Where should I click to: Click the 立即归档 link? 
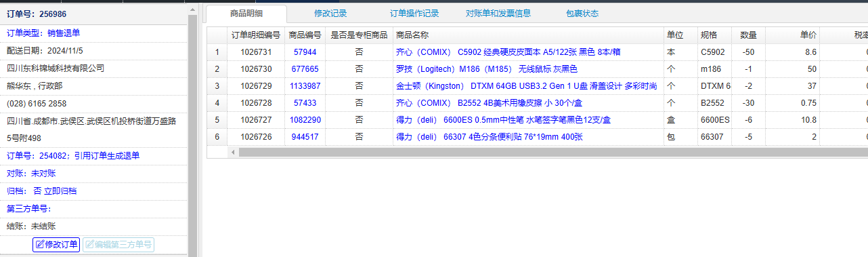pos(60,191)
